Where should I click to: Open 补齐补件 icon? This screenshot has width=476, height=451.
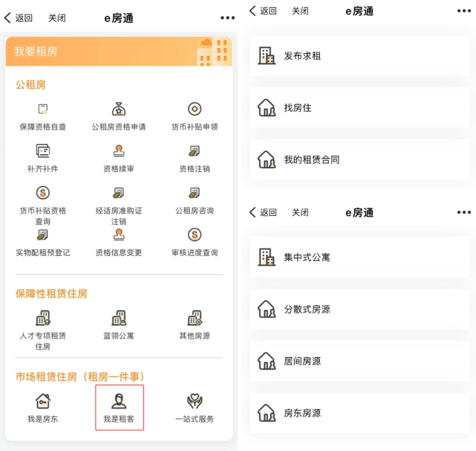coord(43,151)
